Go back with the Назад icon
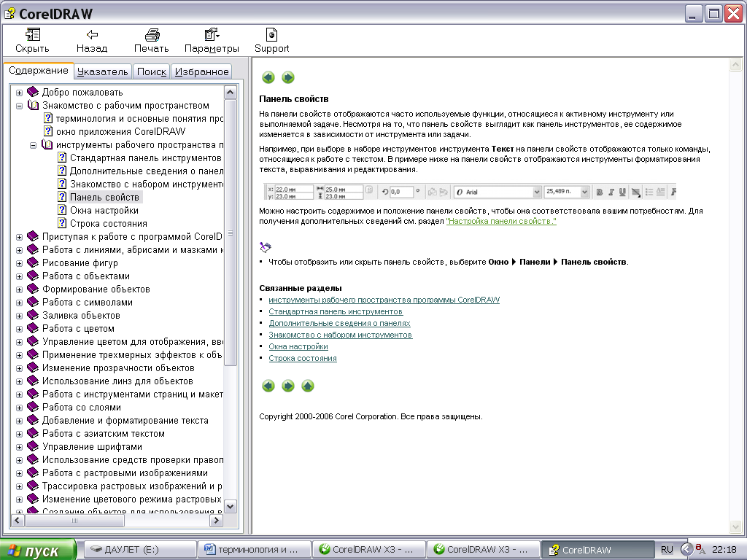 (x=92, y=35)
